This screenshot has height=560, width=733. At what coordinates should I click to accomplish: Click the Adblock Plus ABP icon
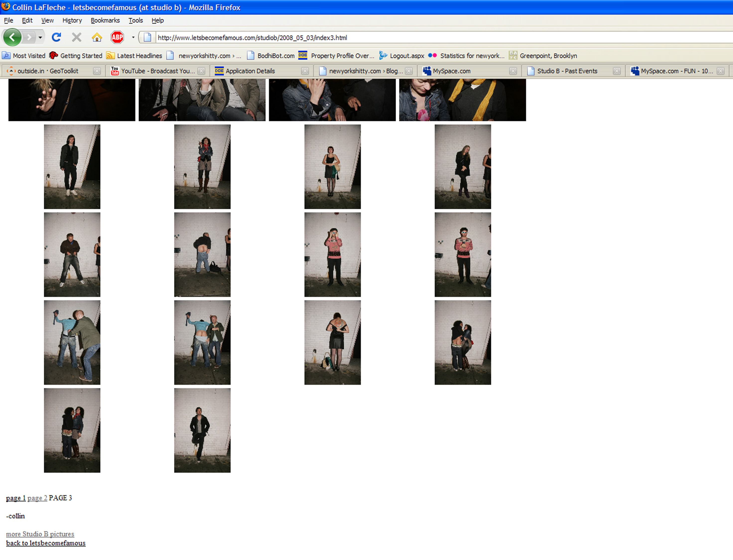pyautogui.click(x=117, y=37)
